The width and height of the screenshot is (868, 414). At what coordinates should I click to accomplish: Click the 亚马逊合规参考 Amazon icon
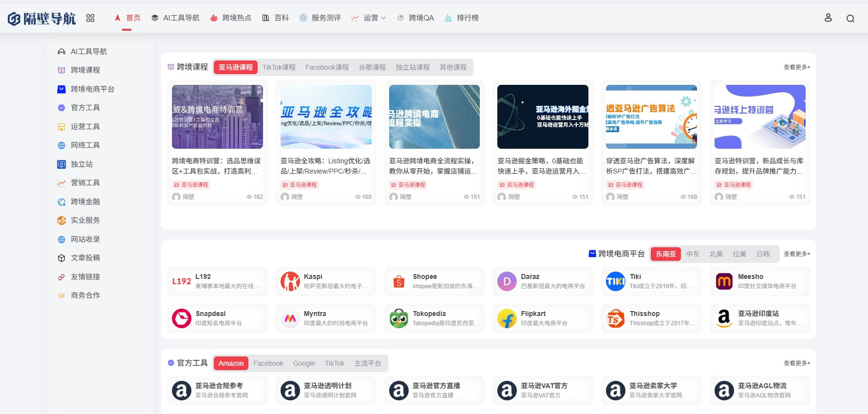[181, 391]
